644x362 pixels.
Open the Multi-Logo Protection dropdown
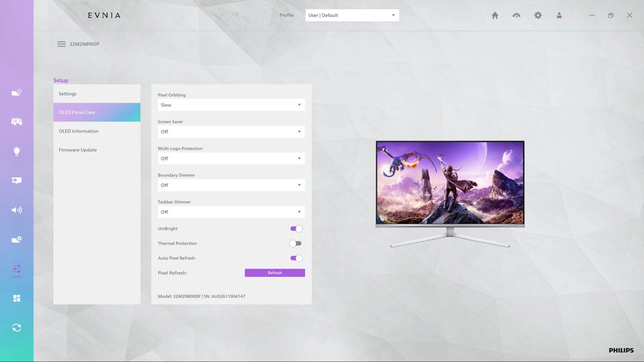click(x=231, y=158)
